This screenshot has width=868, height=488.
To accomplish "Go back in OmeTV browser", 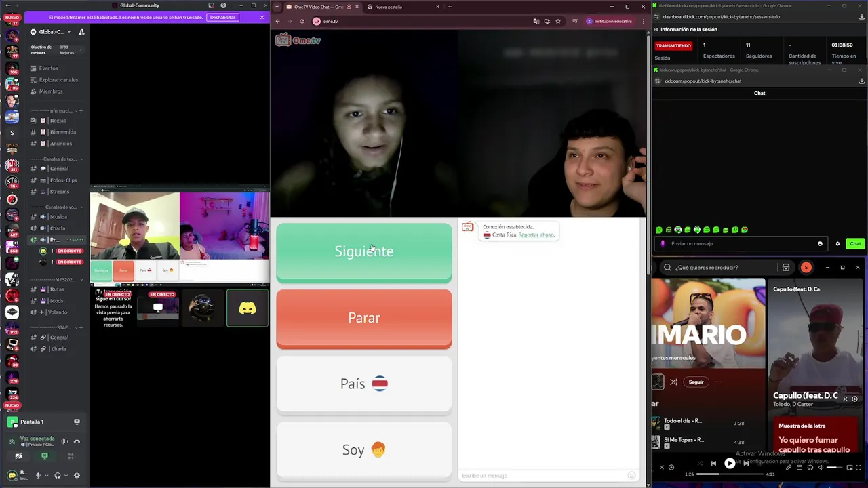I will (x=277, y=21).
